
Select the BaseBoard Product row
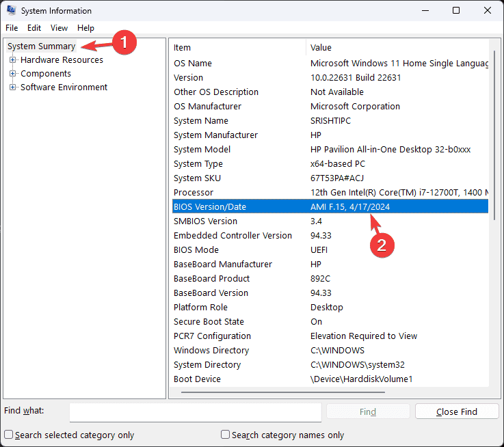(x=330, y=279)
